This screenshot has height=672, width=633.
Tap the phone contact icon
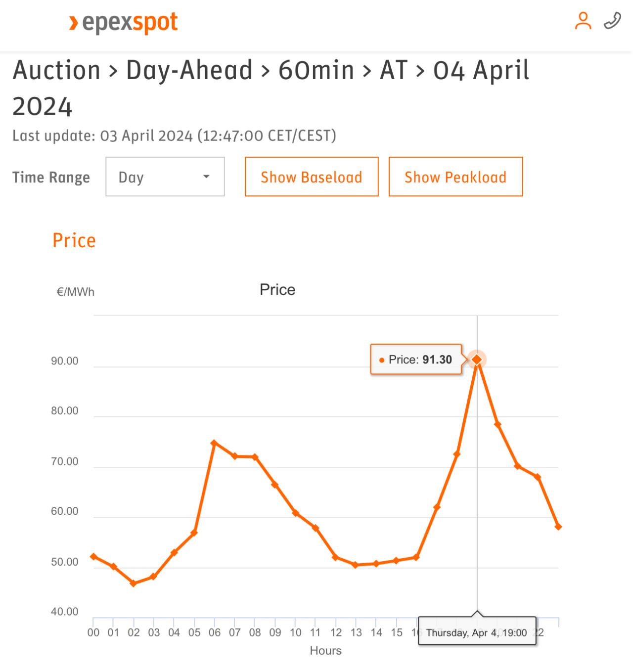612,21
